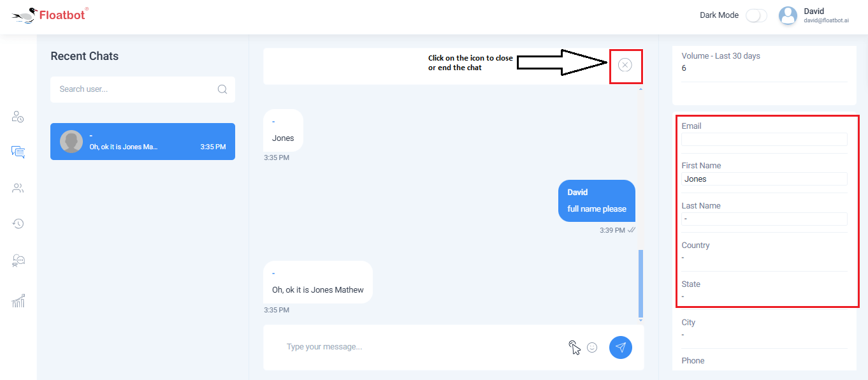868x380 pixels.
Task: Open the chat history clock icon
Action: [x=17, y=224]
